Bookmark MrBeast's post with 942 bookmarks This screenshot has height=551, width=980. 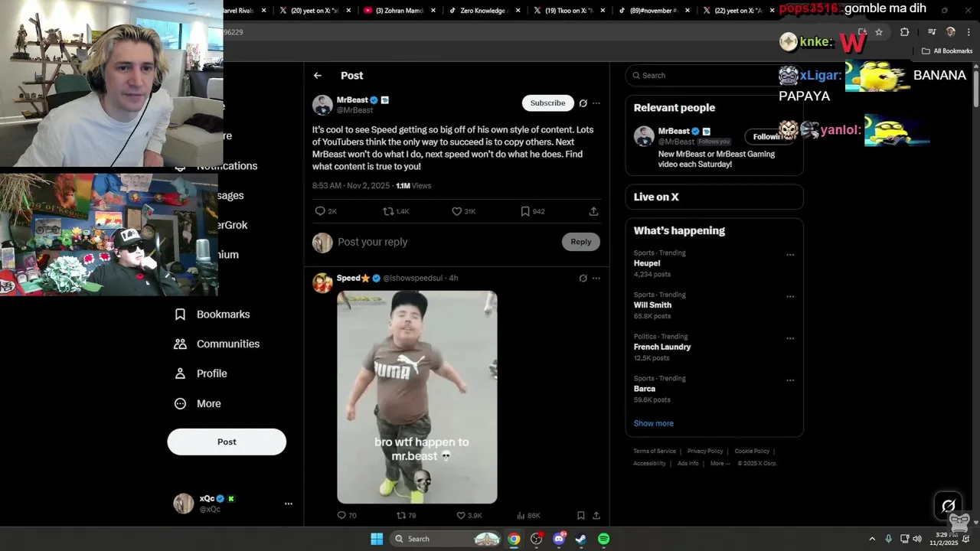(x=533, y=211)
